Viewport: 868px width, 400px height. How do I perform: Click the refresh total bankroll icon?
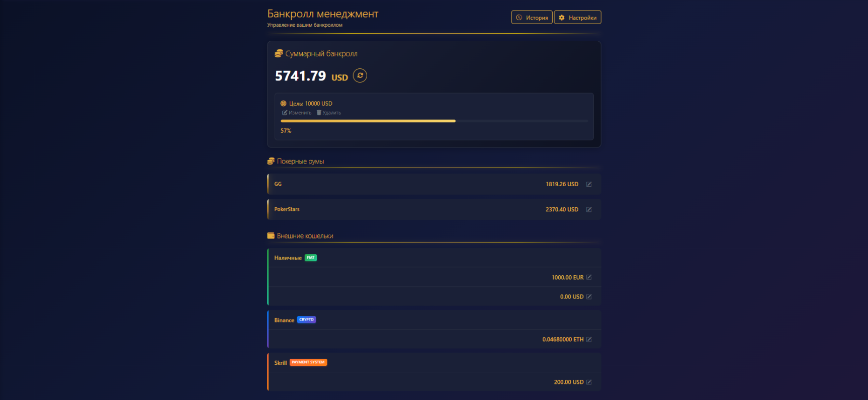360,75
